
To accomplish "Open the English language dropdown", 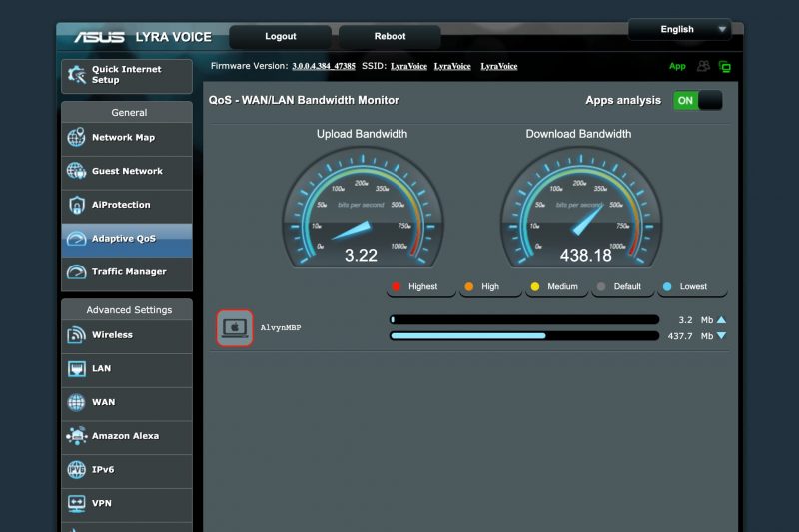I will (x=680, y=30).
